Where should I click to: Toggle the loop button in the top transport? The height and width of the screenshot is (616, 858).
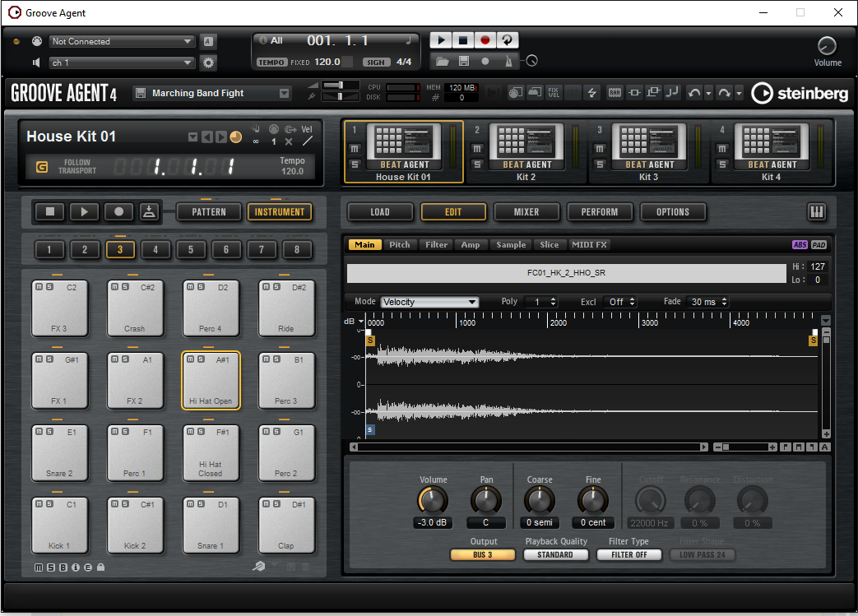pos(508,40)
